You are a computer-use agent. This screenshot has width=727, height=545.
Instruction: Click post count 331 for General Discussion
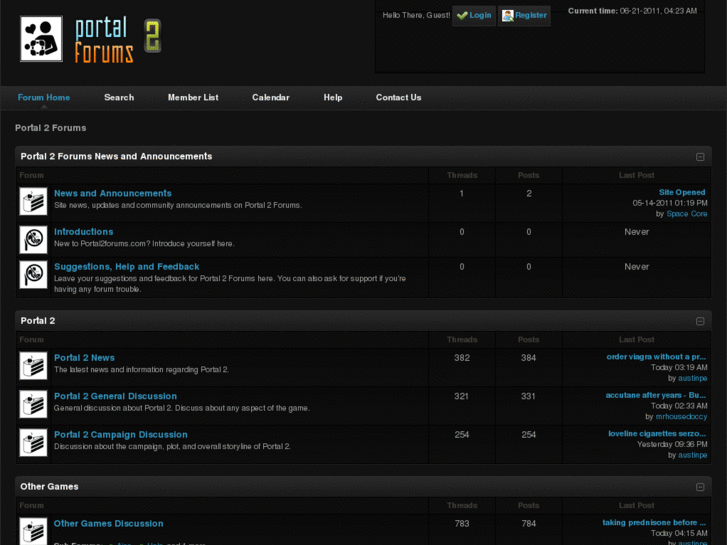point(529,396)
